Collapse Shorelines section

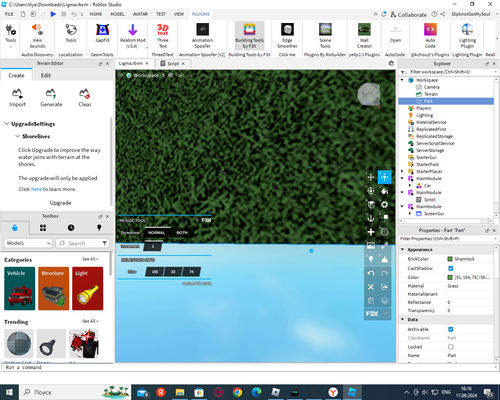tap(17, 136)
